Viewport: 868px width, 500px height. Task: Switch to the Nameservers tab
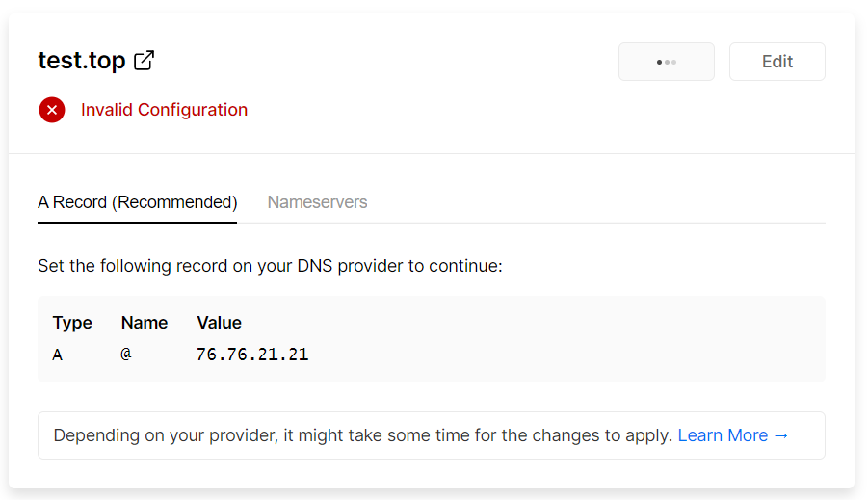[x=317, y=202]
